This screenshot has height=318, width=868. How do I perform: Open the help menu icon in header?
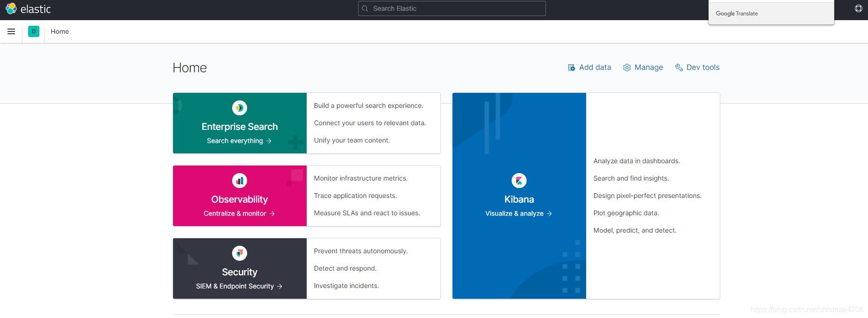[858, 8]
